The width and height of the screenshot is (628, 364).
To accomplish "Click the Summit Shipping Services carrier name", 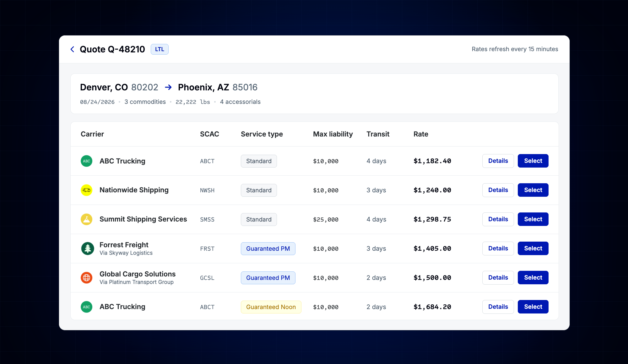I will point(143,219).
